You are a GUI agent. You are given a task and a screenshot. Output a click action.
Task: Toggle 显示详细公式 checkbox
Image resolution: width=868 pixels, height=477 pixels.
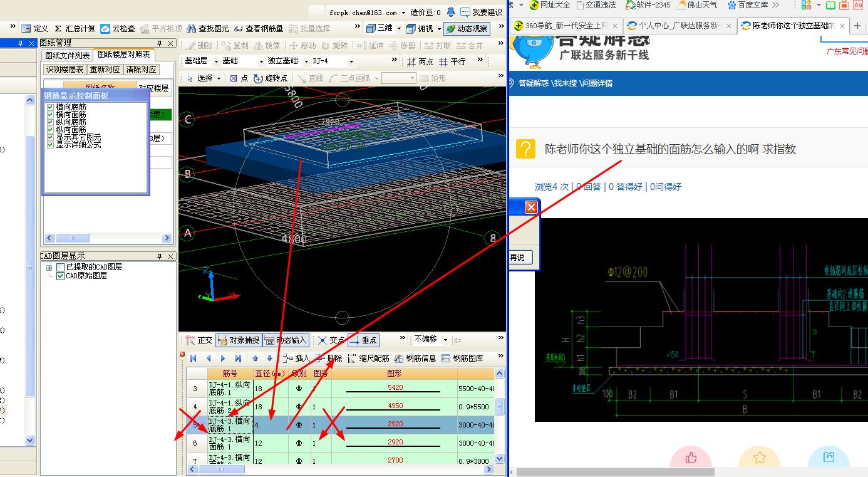pyautogui.click(x=51, y=145)
